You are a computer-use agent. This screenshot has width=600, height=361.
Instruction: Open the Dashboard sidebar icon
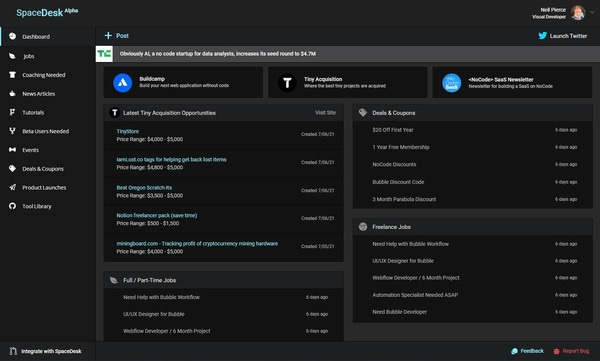(x=13, y=36)
